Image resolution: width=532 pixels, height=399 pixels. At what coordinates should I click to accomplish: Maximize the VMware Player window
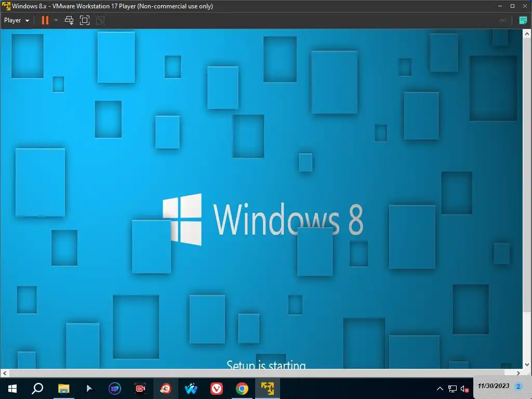[512, 6]
